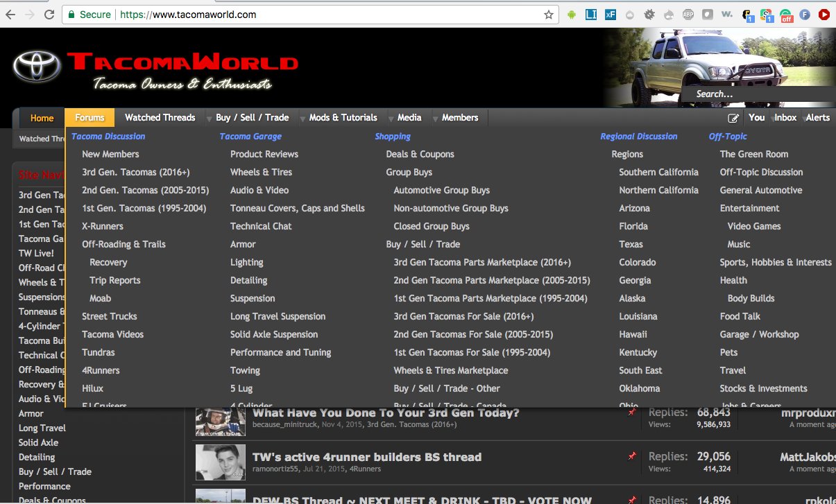Viewport: 836px width, 504px height.
Task: Open the Tacoma Garage category heading
Action: tap(250, 137)
